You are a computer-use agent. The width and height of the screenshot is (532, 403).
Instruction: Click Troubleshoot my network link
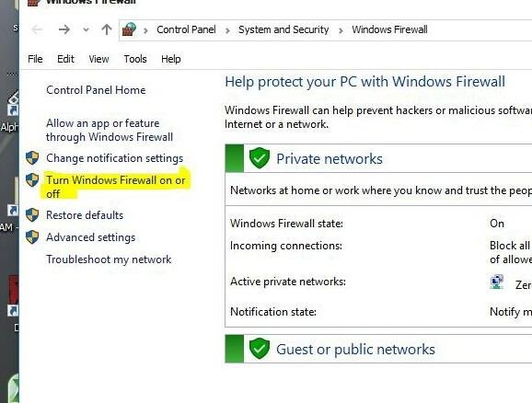(x=109, y=259)
